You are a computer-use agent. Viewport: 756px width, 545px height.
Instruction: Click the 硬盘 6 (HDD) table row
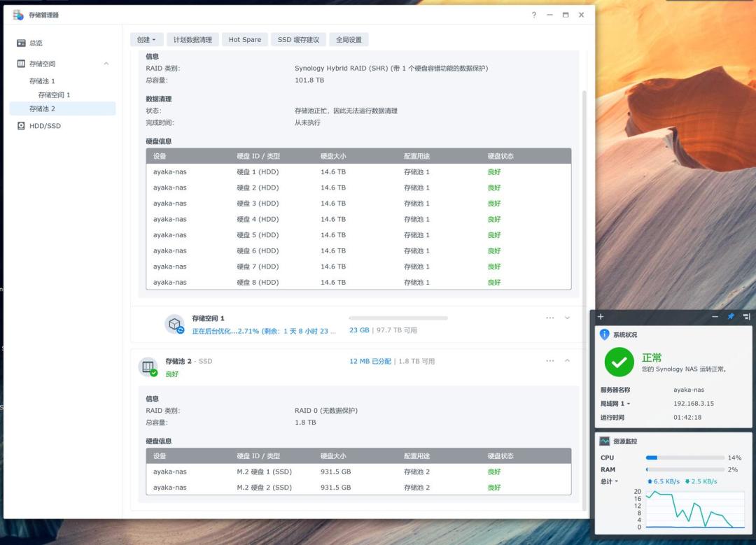point(358,250)
